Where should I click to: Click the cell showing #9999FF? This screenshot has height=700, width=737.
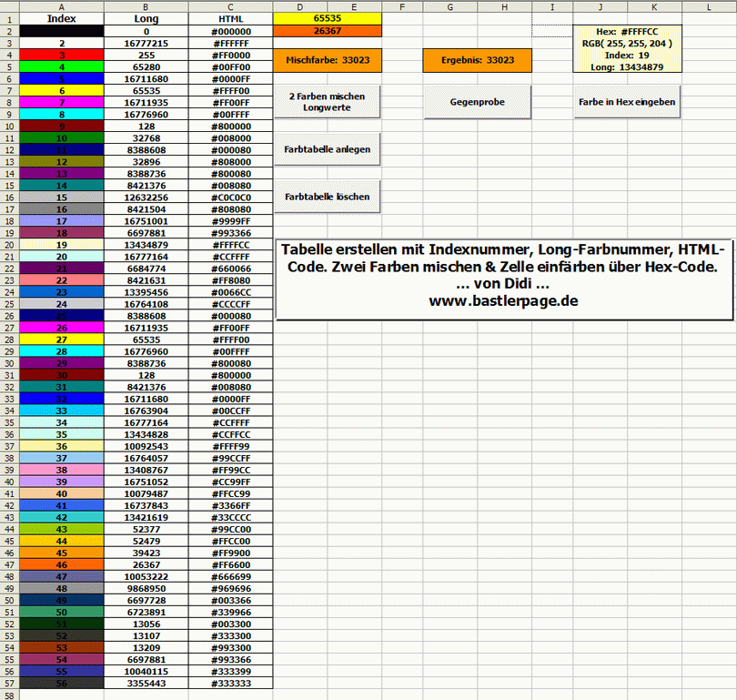pos(231,221)
